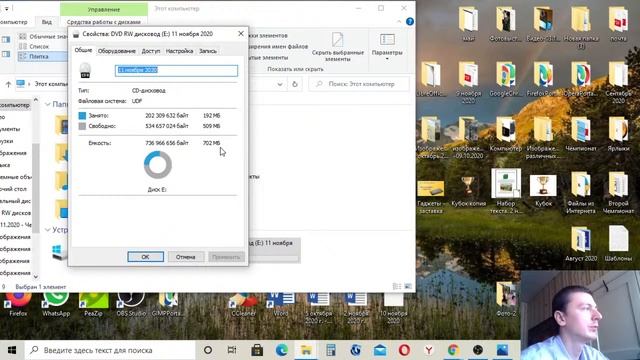Collapse the Папки group chevron
This screenshot has width=640, height=360.
48,104
